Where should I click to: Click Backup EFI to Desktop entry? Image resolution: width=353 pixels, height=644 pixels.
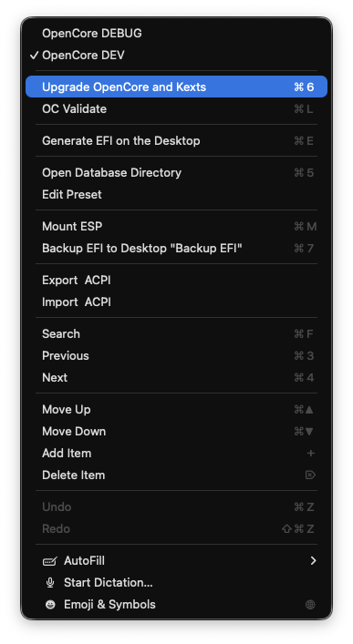point(177,248)
